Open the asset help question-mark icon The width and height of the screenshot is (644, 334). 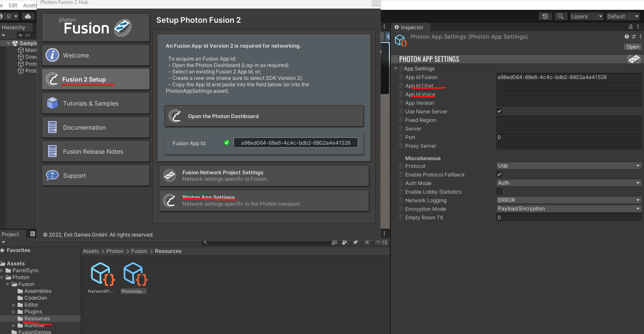click(x=627, y=37)
